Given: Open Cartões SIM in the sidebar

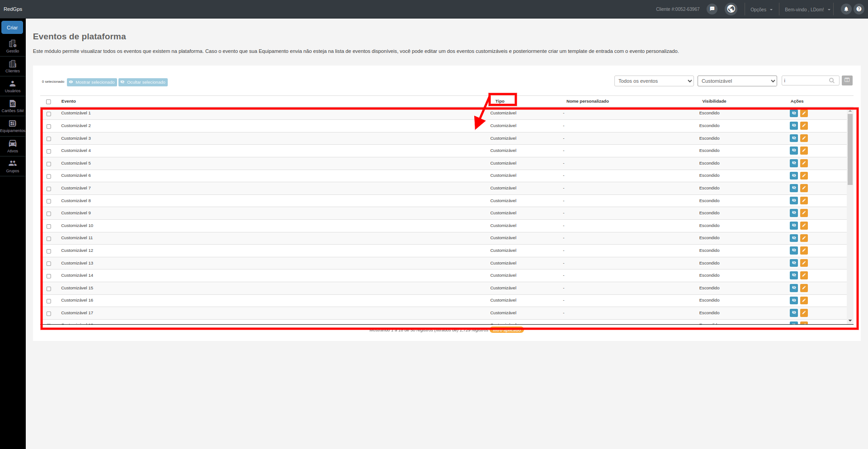Looking at the screenshot, I should point(13,106).
